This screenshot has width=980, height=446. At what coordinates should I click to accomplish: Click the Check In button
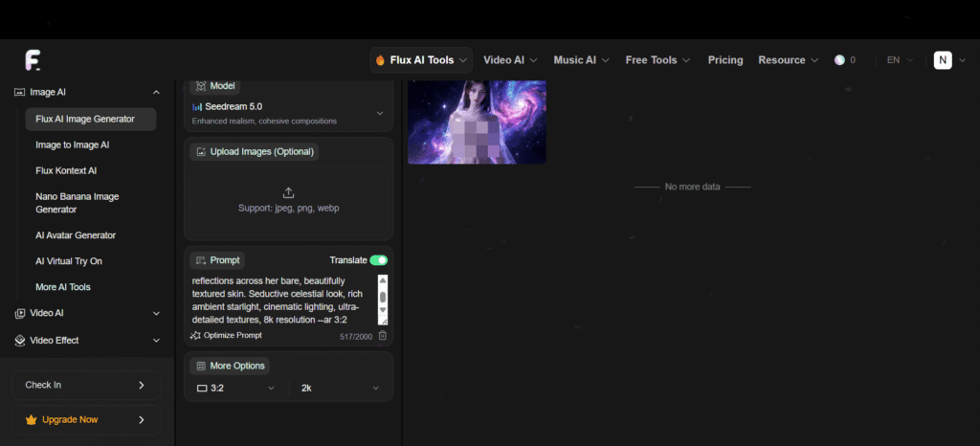[86, 386]
